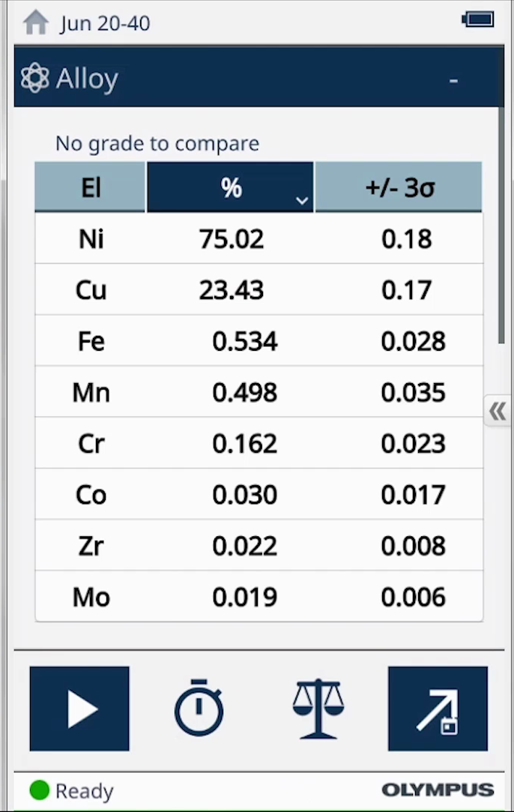The width and height of the screenshot is (514, 812).
Task: Start test with the play button
Action: [79, 709]
